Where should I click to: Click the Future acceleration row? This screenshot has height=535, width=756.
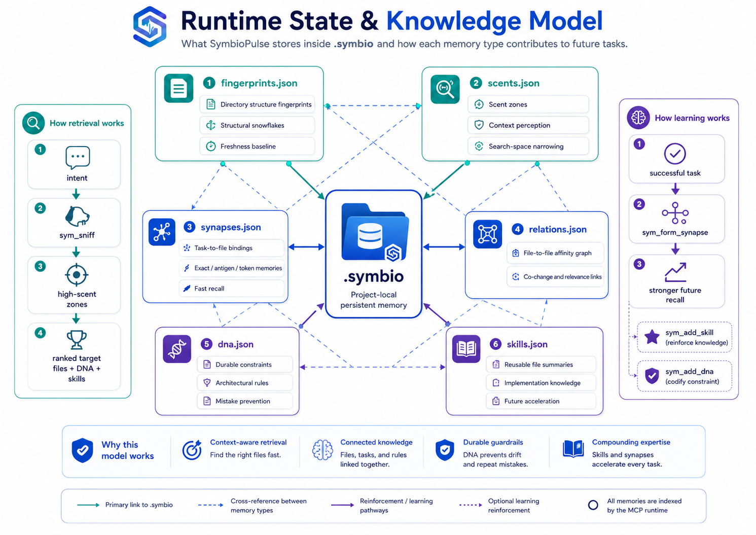(x=541, y=401)
